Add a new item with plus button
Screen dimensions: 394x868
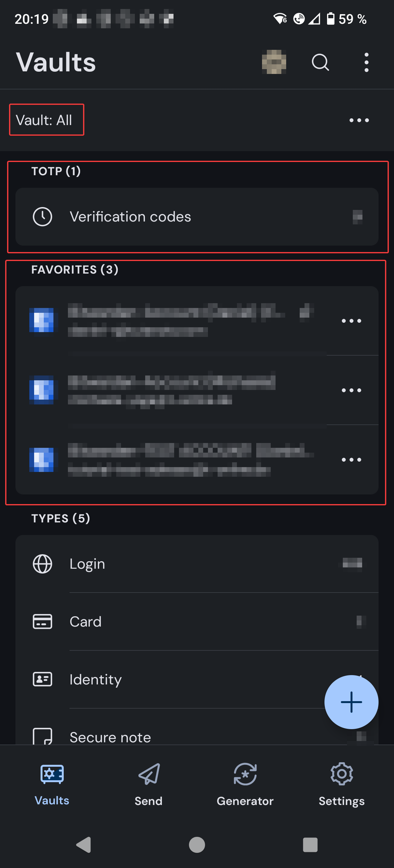pyautogui.click(x=351, y=702)
